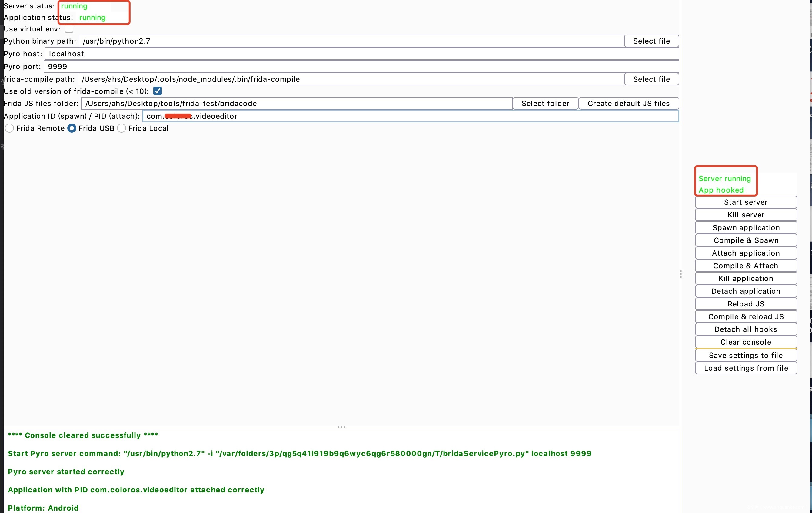The width and height of the screenshot is (812, 513).
Task: Focus the Application ID input field
Action: pos(410,116)
